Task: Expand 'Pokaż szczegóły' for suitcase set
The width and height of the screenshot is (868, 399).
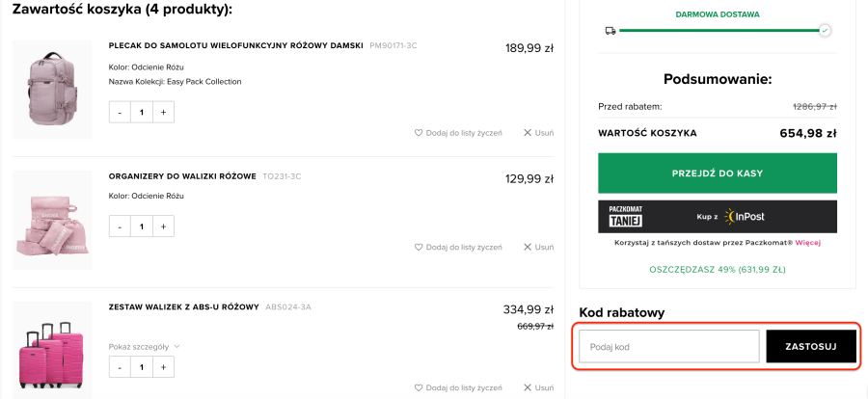Action: point(144,346)
